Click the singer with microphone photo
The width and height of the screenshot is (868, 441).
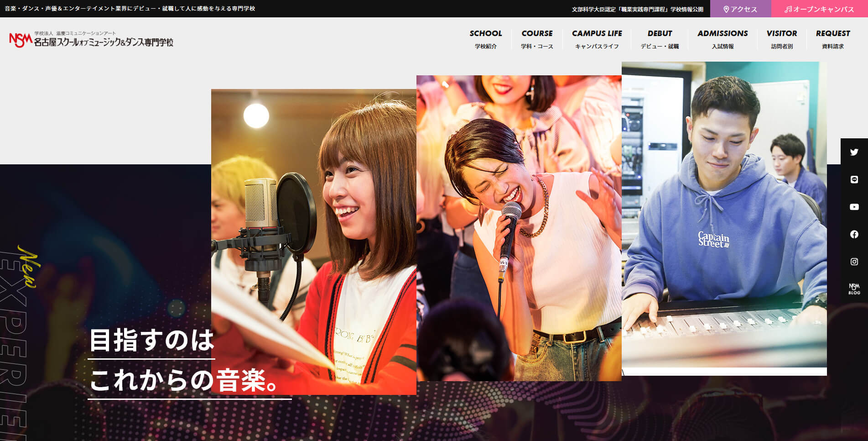click(x=519, y=228)
